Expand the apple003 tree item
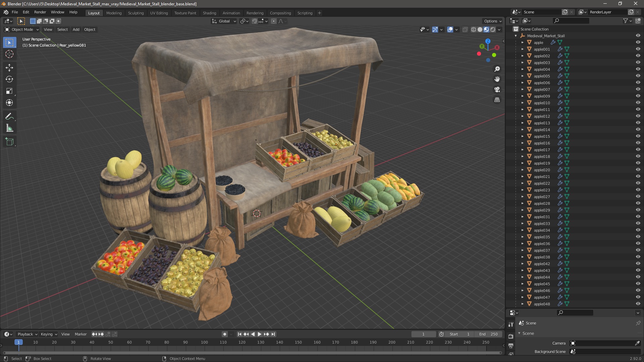644x362 pixels. click(522, 63)
